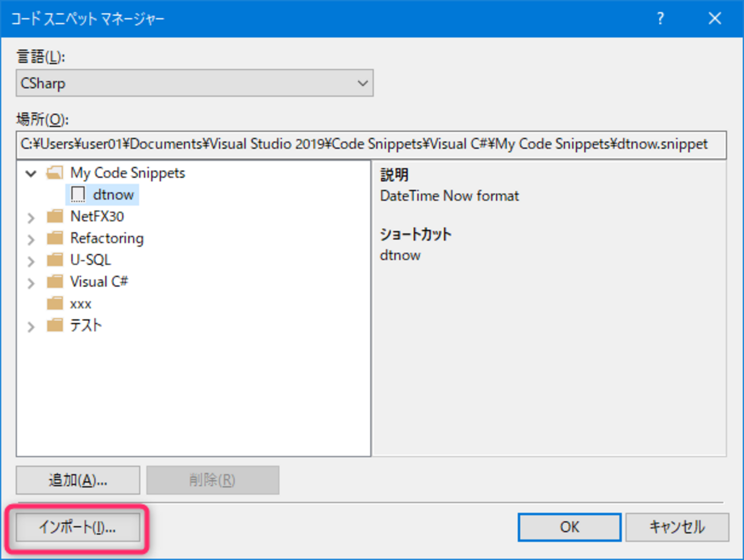The image size is (744, 560).
Task: Collapse the My Code Snippets tree node
Action: click(x=31, y=173)
